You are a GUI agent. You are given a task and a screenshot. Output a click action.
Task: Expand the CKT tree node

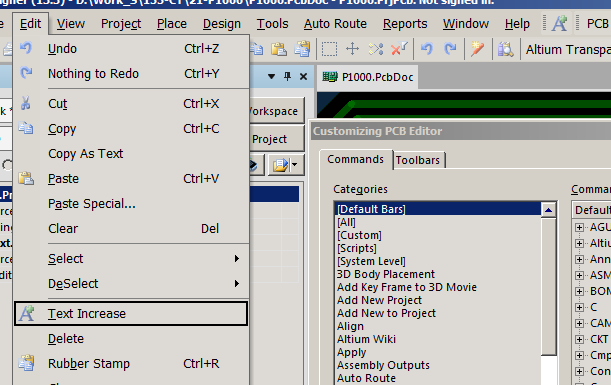tap(579, 339)
